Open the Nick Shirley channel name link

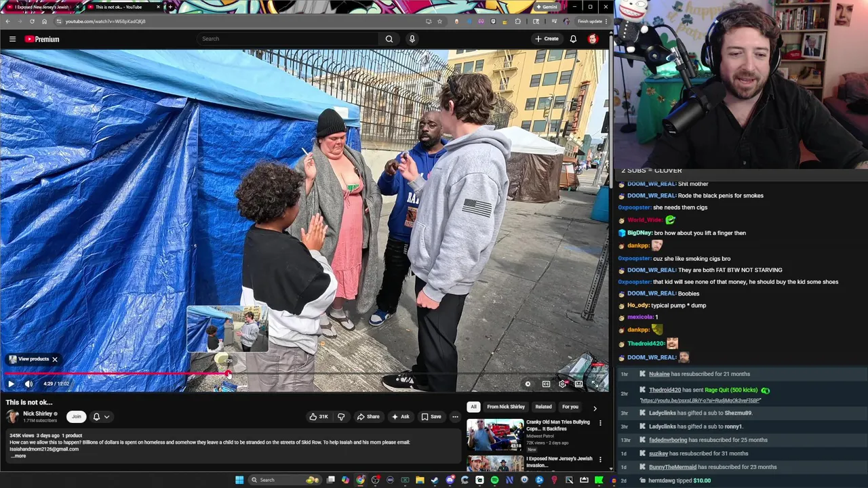pyautogui.click(x=37, y=413)
